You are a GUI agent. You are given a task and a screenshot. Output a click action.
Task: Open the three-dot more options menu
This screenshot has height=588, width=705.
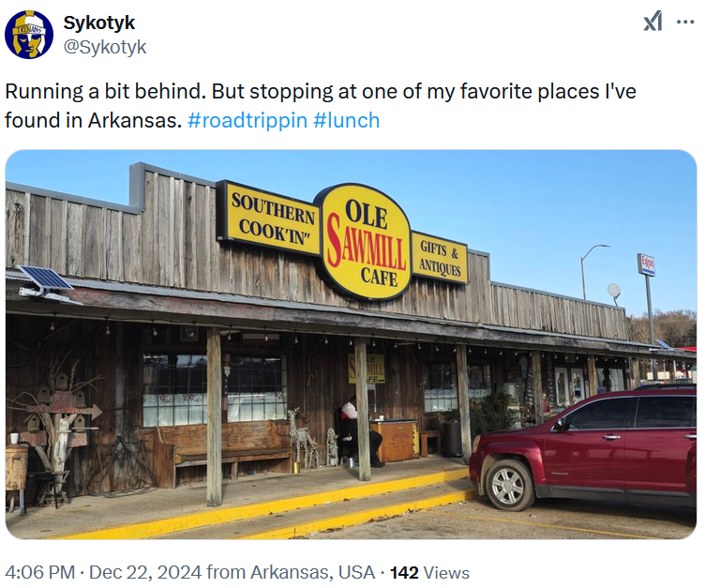[685, 22]
